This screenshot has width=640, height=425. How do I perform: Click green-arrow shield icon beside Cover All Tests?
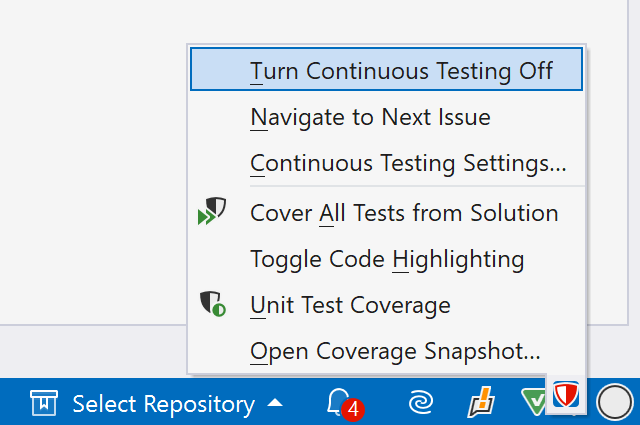click(x=212, y=212)
